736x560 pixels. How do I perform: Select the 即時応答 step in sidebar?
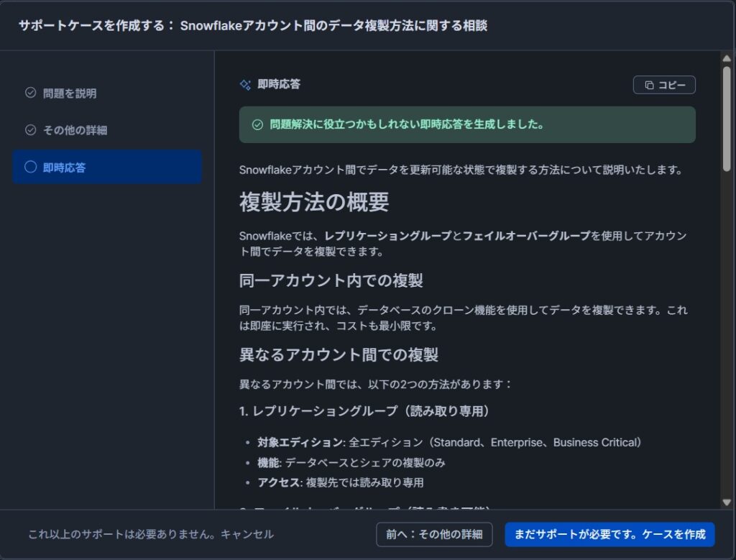coord(108,167)
